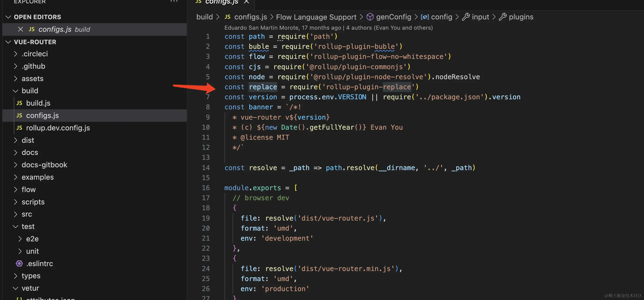
Task: Close configs.js in Open Editors list
Action: 21,29
